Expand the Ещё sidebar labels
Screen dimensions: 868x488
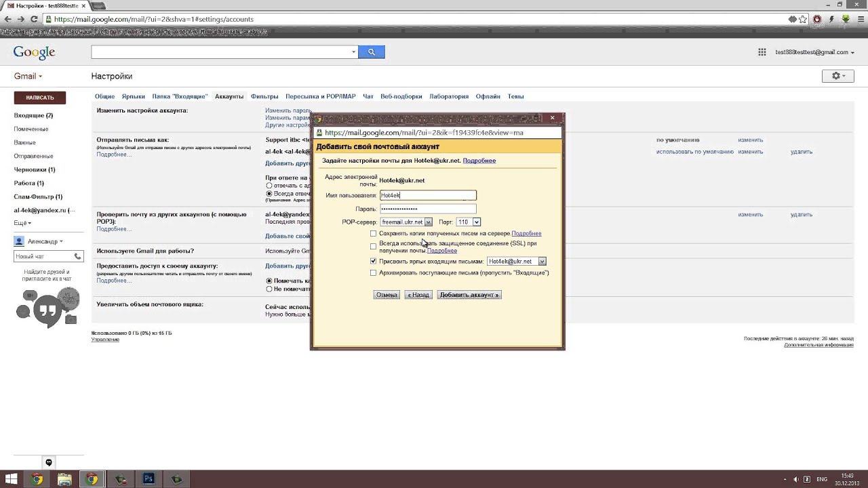22,223
